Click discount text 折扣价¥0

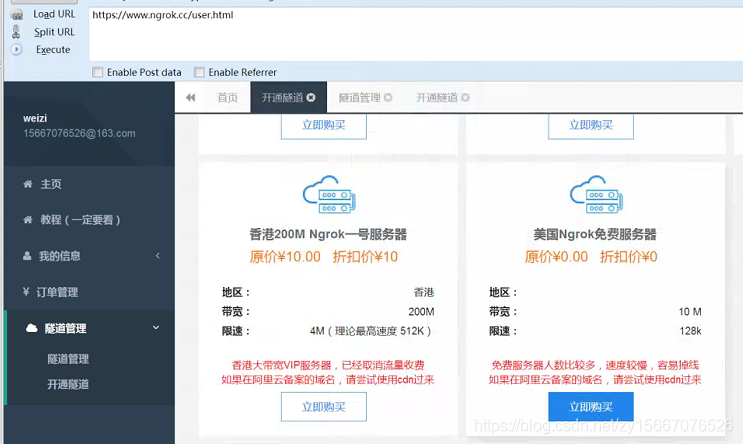(x=629, y=257)
